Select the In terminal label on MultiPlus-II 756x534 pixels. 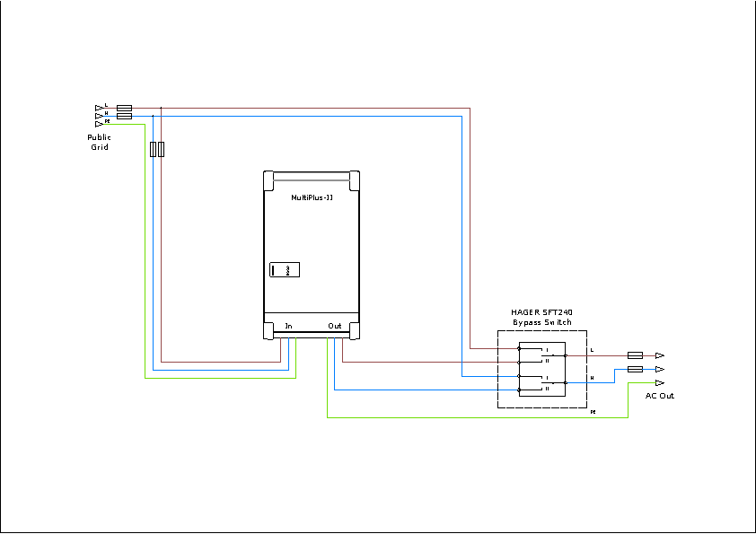coord(288,326)
